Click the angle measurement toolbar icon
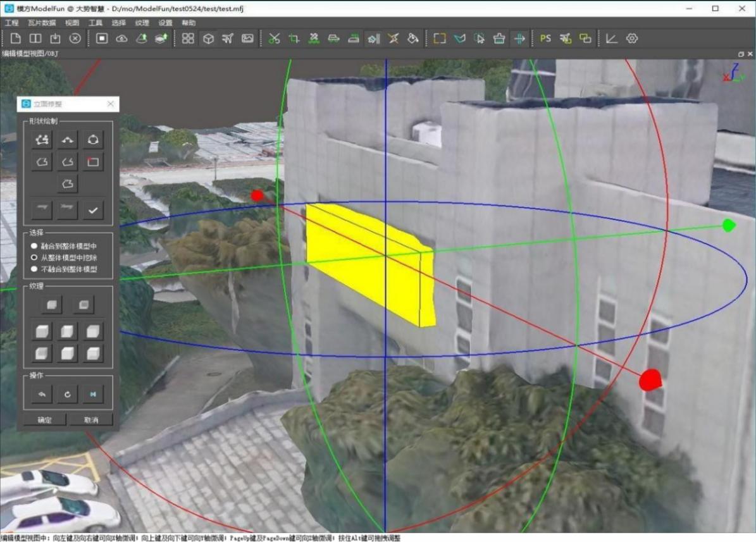This screenshot has width=756, height=542. tap(612, 39)
